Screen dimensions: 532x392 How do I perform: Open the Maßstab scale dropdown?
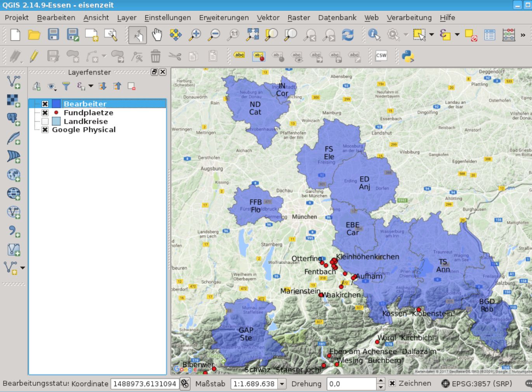click(x=282, y=384)
